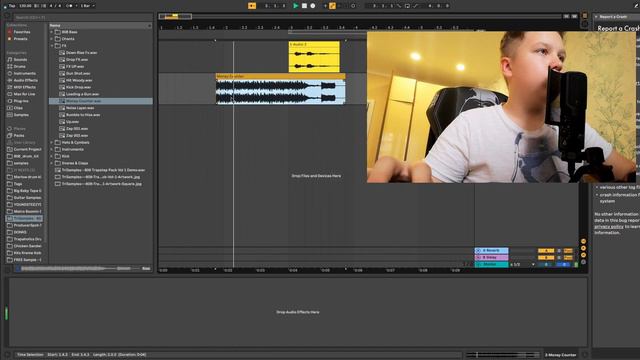Collapse the FX folder
The height and width of the screenshot is (360, 640).
pos(52,46)
